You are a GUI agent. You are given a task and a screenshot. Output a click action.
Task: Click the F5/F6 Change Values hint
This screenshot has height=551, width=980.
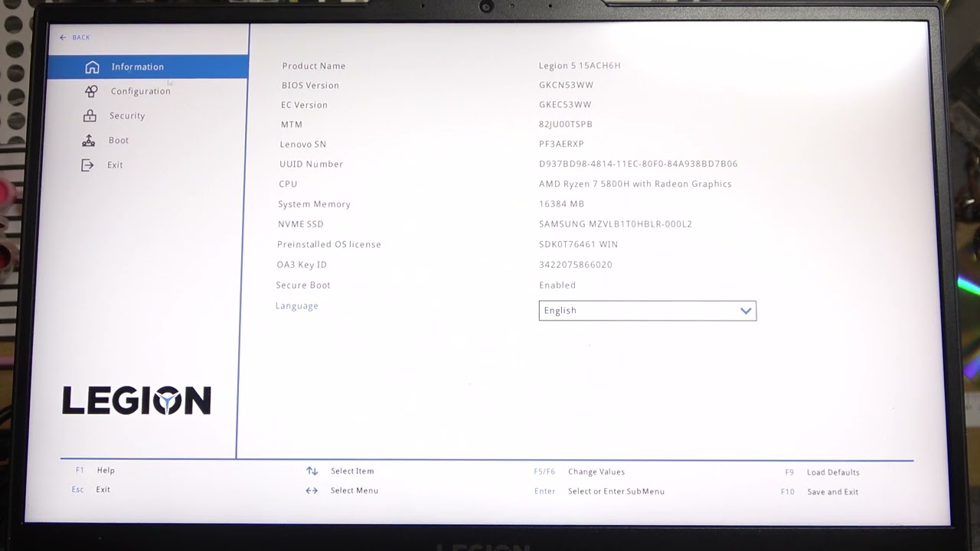click(x=580, y=472)
